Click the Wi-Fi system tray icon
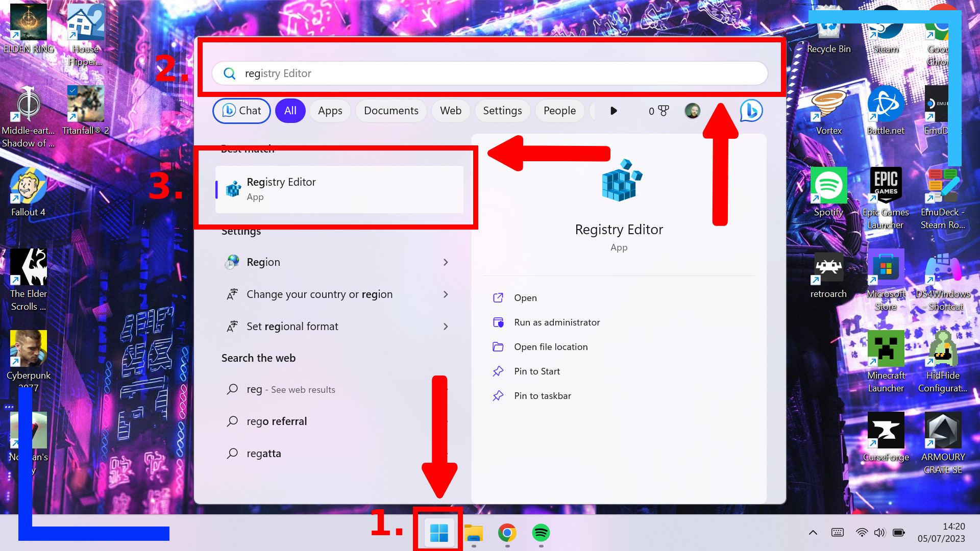Image resolution: width=980 pixels, height=551 pixels. [x=862, y=533]
